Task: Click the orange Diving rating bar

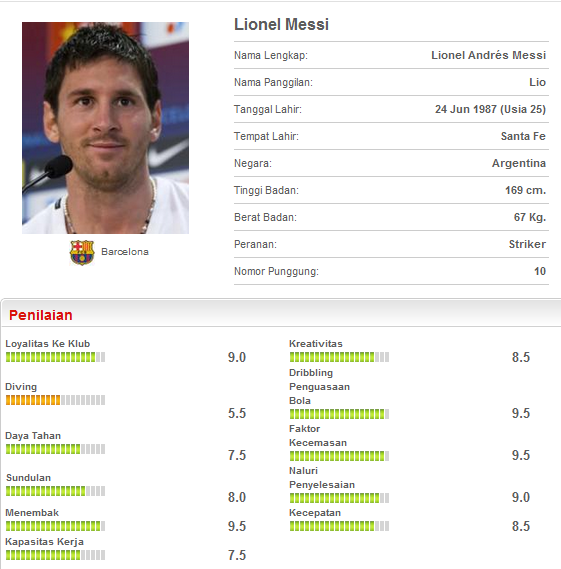Action: pyautogui.click(x=56, y=400)
